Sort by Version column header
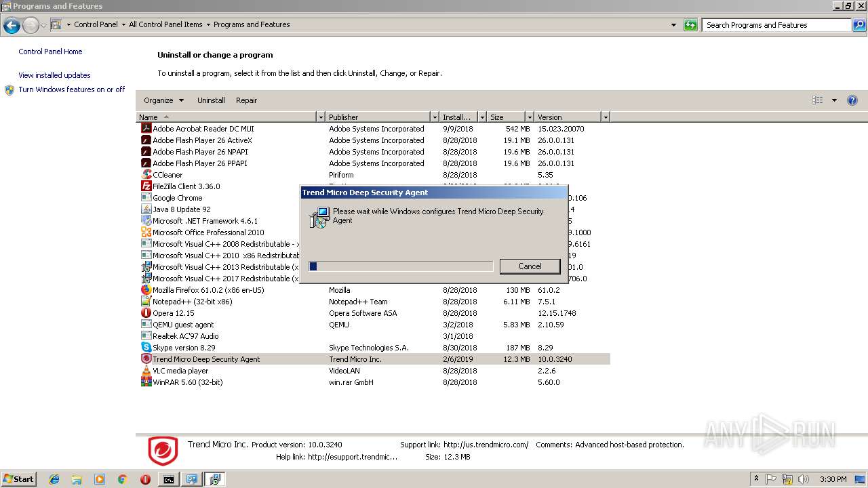This screenshot has height=488, width=868. coord(568,117)
